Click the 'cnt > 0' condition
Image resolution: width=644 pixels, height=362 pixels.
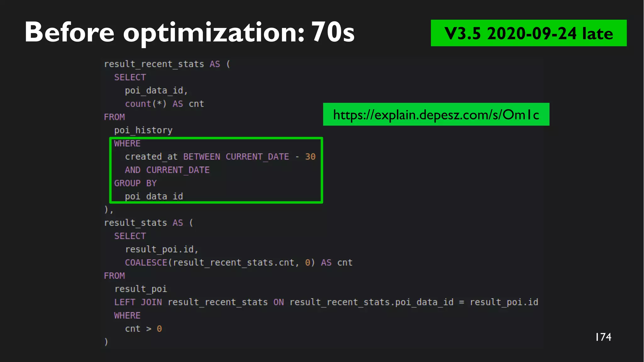pyautogui.click(x=143, y=329)
